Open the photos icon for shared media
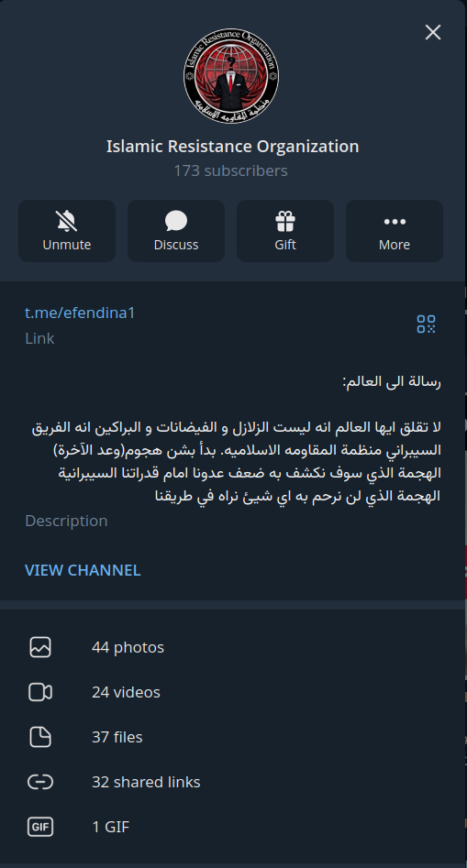The width and height of the screenshot is (467, 868). [x=40, y=647]
